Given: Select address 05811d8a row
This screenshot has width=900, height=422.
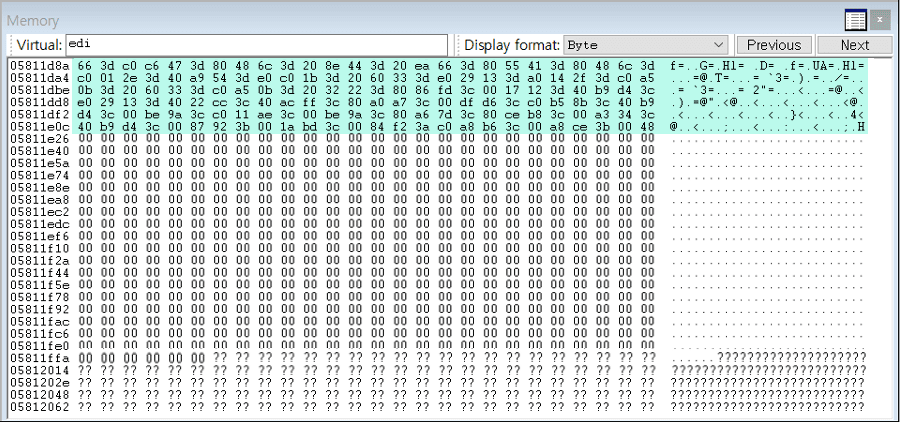Looking at the screenshot, I should tap(438, 65).
